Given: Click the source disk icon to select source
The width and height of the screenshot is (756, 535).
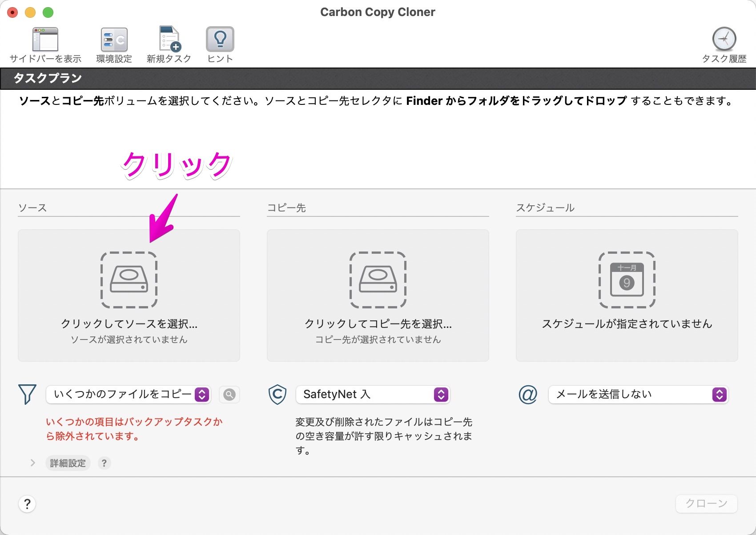Looking at the screenshot, I should tap(129, 279).
